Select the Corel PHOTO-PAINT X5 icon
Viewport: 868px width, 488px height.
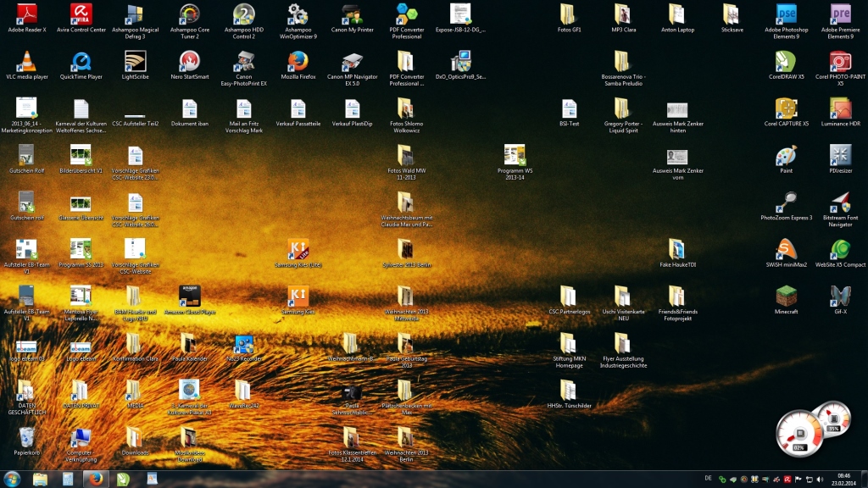point(840,61)
